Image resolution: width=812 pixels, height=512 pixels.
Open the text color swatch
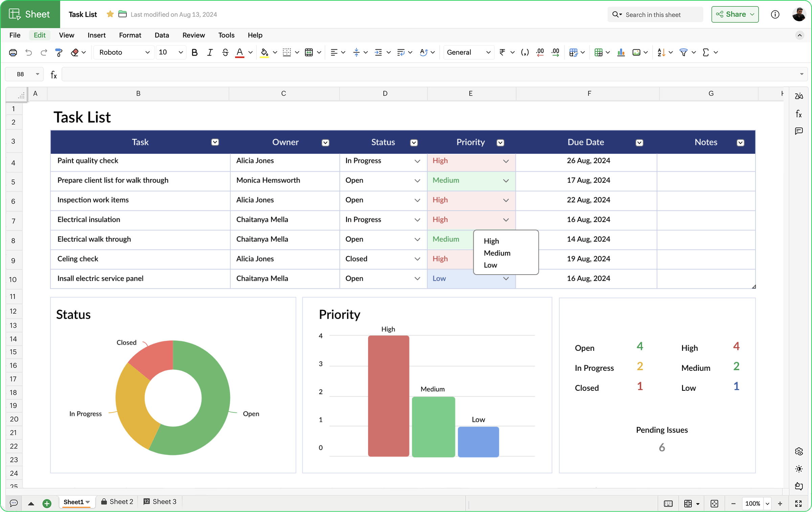coord(240,52)
